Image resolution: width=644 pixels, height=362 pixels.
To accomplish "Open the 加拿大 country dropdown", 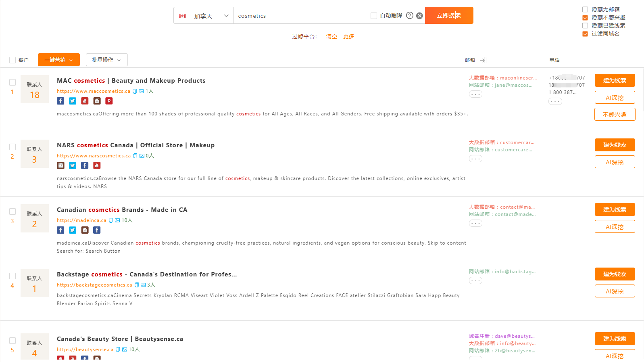I will click(204, 16).
